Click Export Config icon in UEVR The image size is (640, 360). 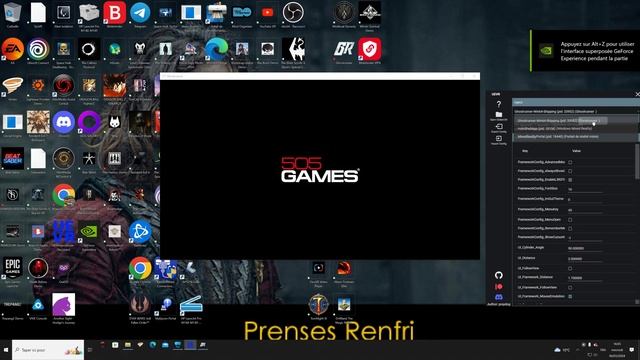pos(498,128)
